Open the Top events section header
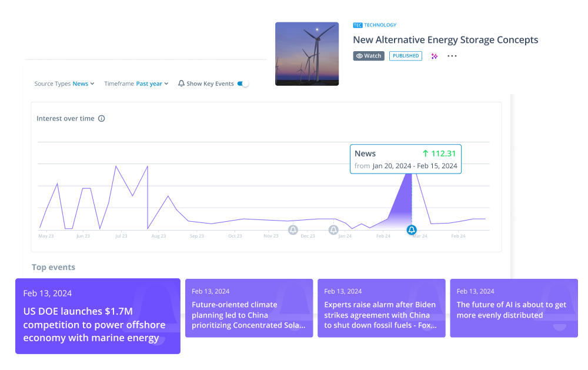 (53, 267)
